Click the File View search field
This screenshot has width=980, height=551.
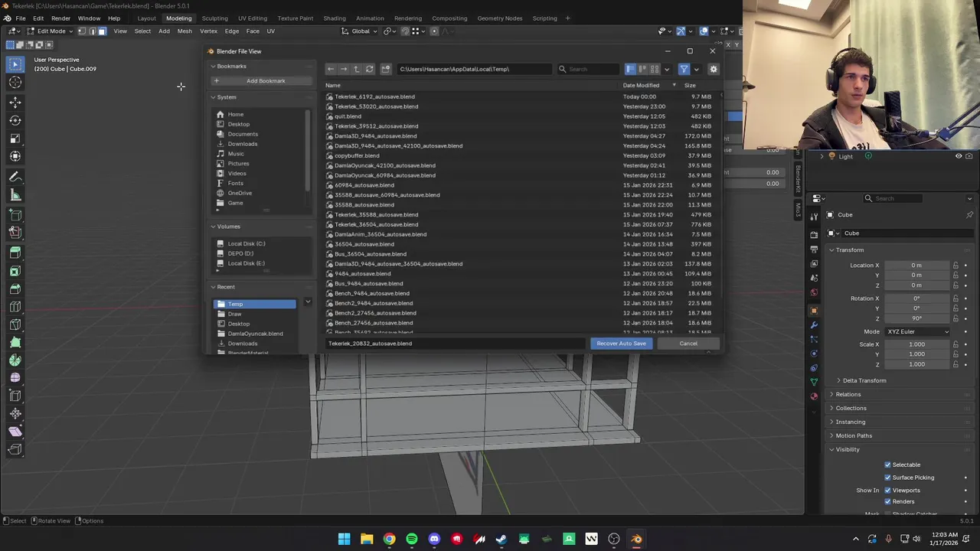click(x=590, y=69)
